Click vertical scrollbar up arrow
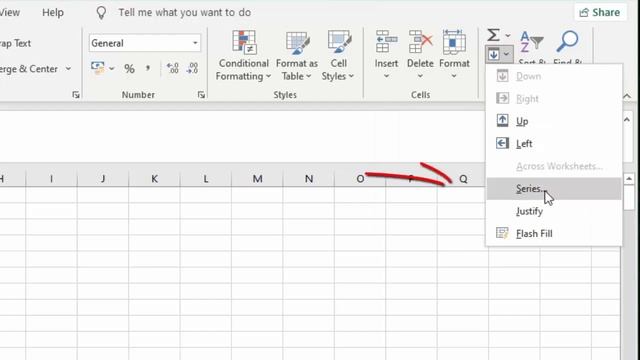 [x=629, y=179]
